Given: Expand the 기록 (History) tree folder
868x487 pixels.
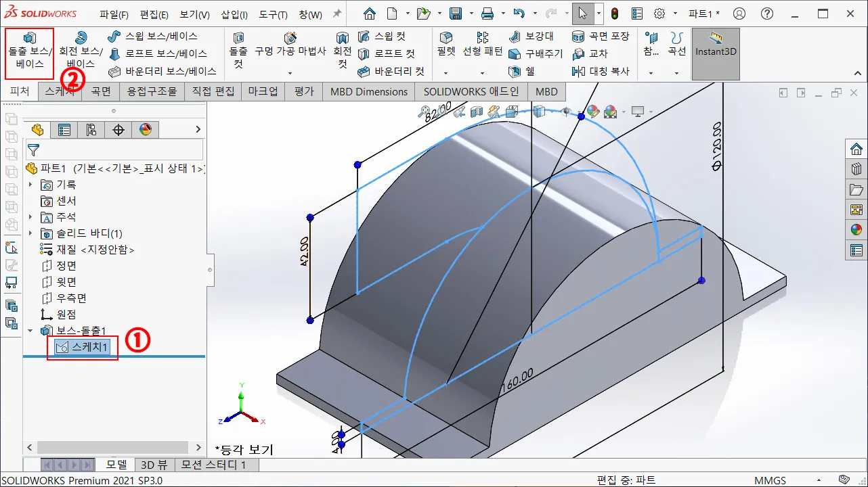Looking at the screenshot, I should pyautogui.click(x=30, y=185).
